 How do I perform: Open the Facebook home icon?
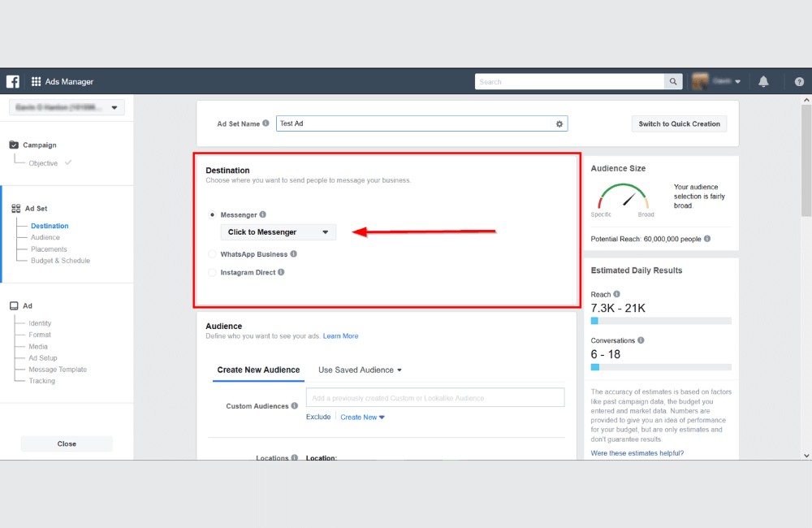pyautogui.click(x=12, y=81)
